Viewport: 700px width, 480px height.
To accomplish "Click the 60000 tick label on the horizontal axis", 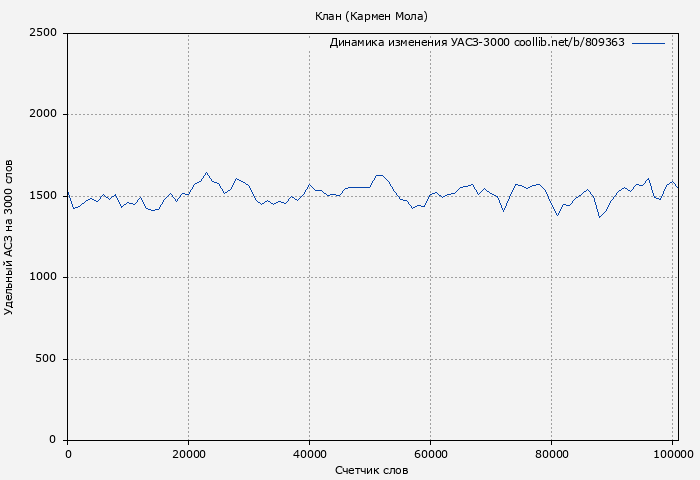I will click(430, 454).
